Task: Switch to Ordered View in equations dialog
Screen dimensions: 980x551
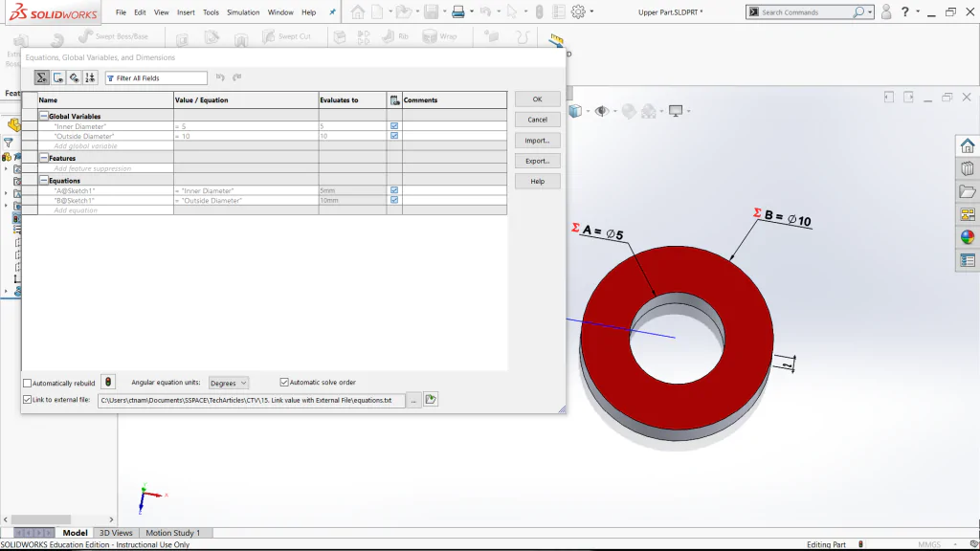Action: pyautogui.click(x=91, y=78)
